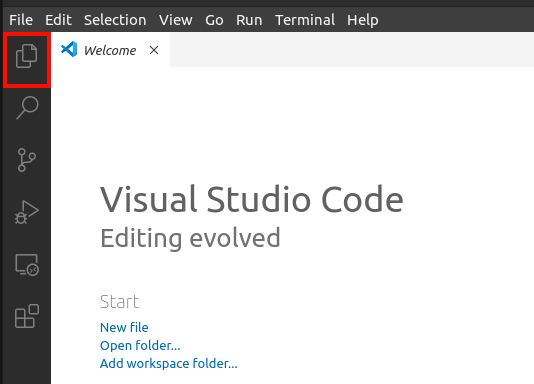Image resolution: width=534 pixels, height=384 pixels.
Task: Open the Edit menu
Action: [58, 20]
